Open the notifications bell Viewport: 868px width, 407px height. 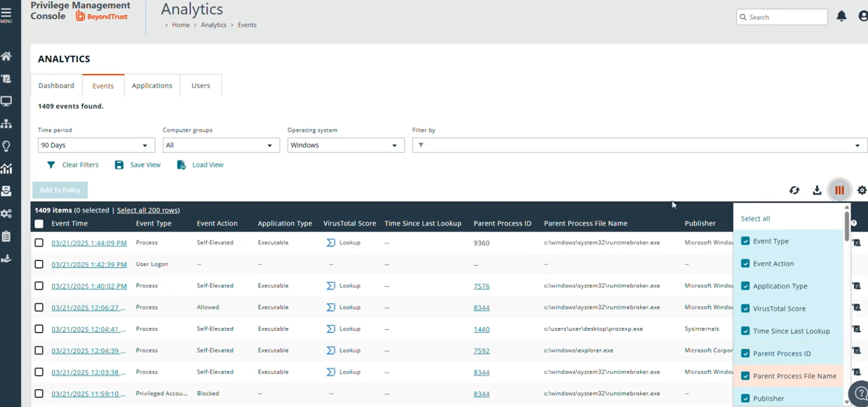[841, 17]
